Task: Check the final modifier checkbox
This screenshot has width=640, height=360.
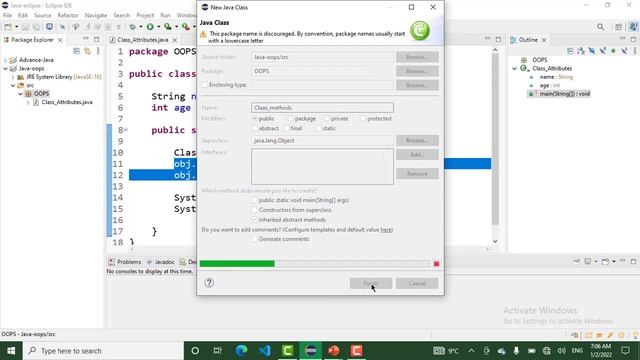Action: (x=287, y=128)
